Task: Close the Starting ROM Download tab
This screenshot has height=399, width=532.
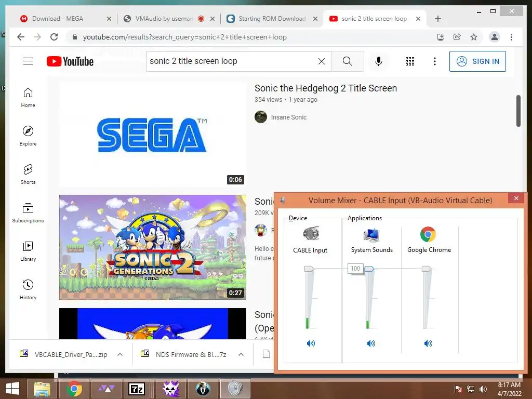Action: 315,19
